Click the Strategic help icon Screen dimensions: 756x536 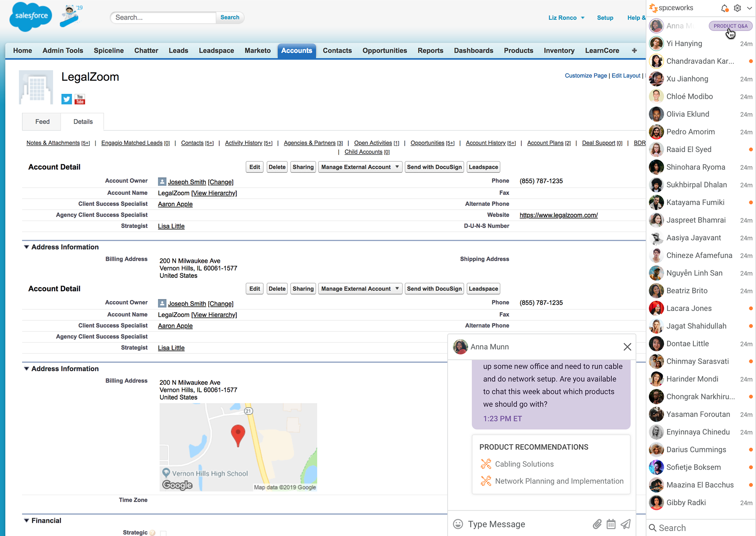coord(152,532)
